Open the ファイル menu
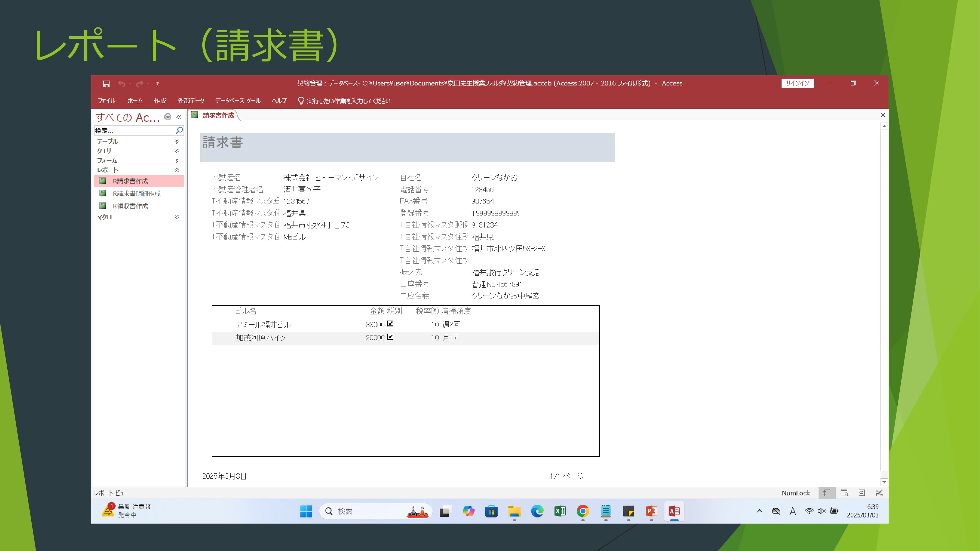Screen dimensions: 980x551 point(106,101)
